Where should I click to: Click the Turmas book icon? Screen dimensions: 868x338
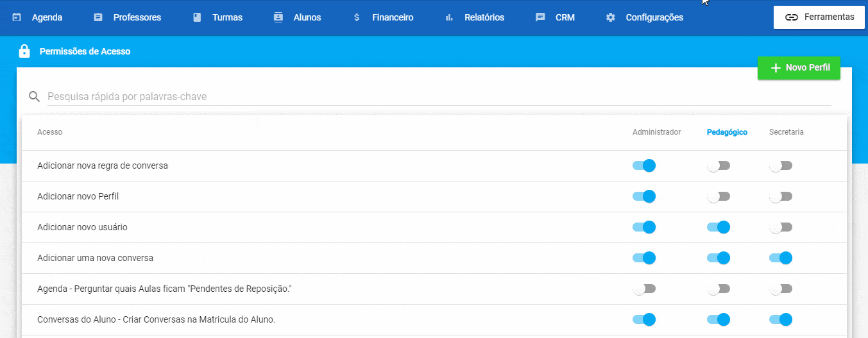click(197, 17)
